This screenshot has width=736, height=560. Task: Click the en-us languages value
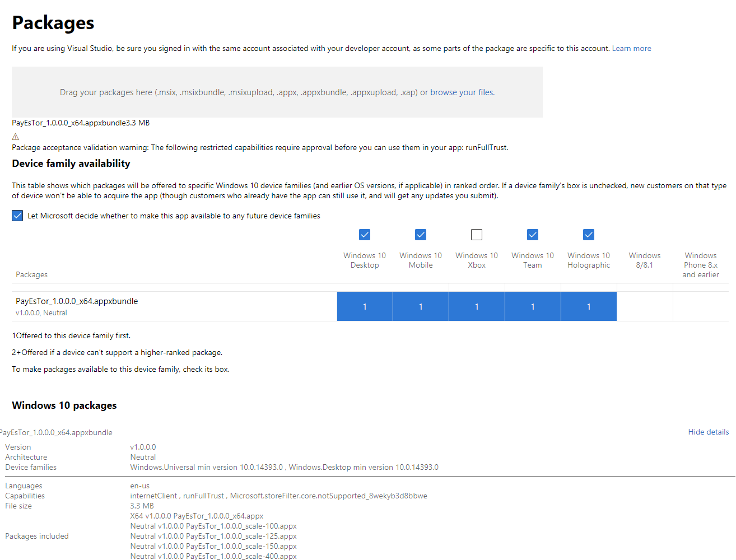click(140, 486)
